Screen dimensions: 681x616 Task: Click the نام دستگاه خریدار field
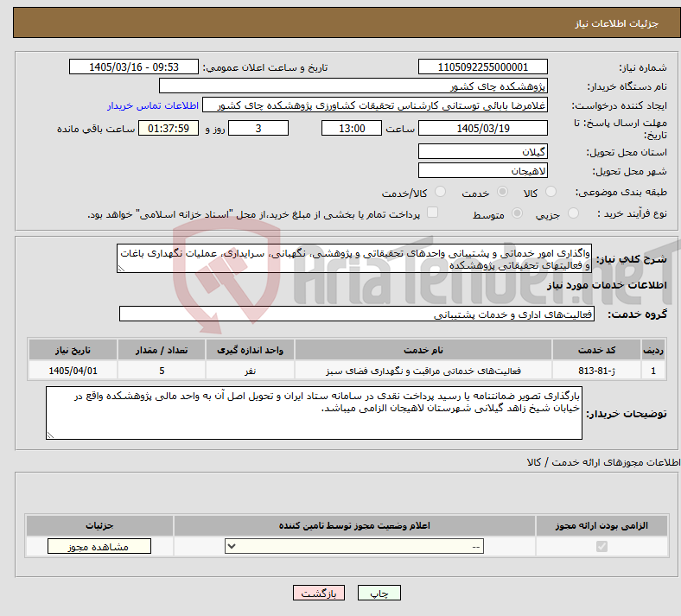tap(353, 86)
